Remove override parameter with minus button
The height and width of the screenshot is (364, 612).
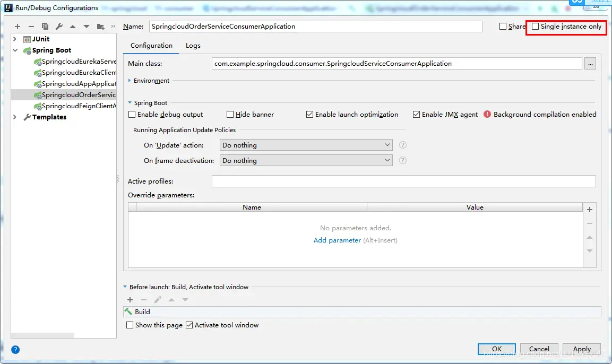click(x=590, y=223)
